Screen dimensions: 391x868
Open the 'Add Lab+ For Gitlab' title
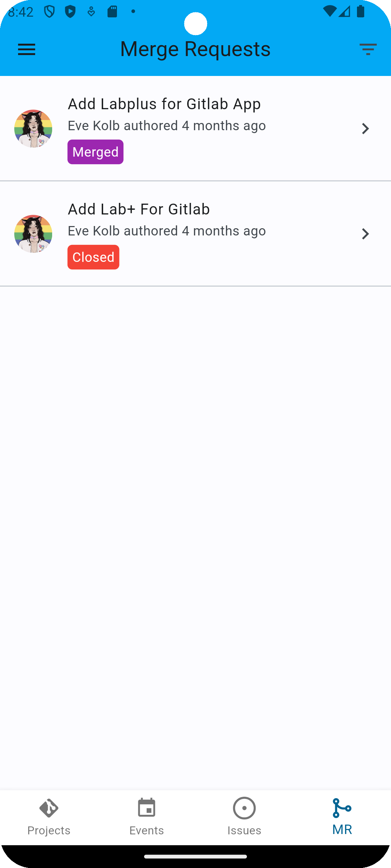tap(139, 209)
